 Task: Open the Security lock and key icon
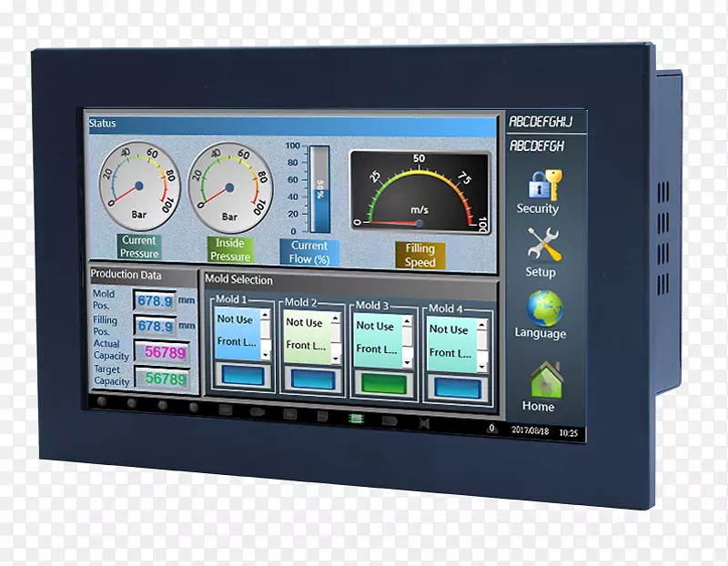tap(544, 185)
